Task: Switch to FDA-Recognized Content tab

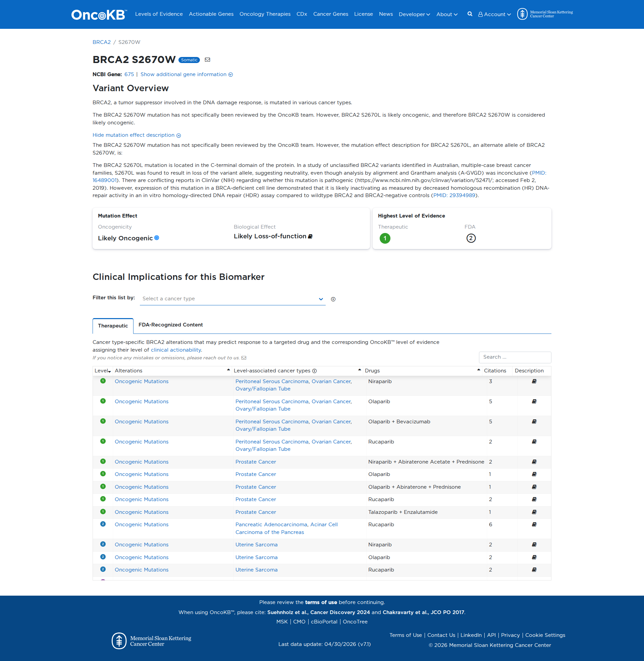Action: (170, 325)
